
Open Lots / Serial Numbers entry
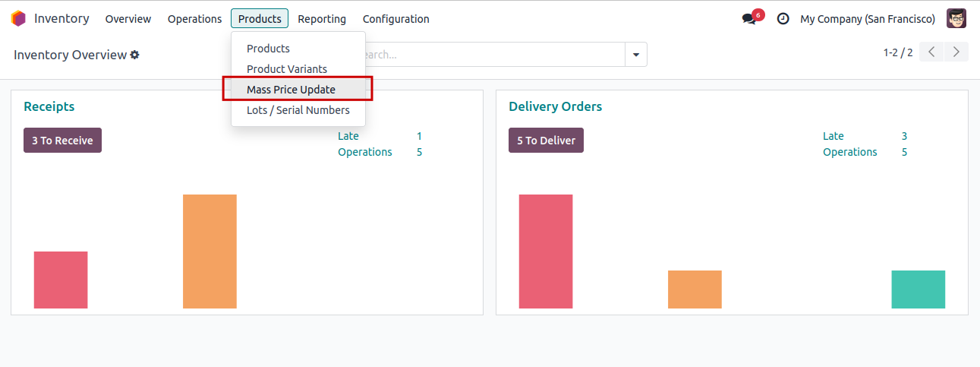(298, 110)
